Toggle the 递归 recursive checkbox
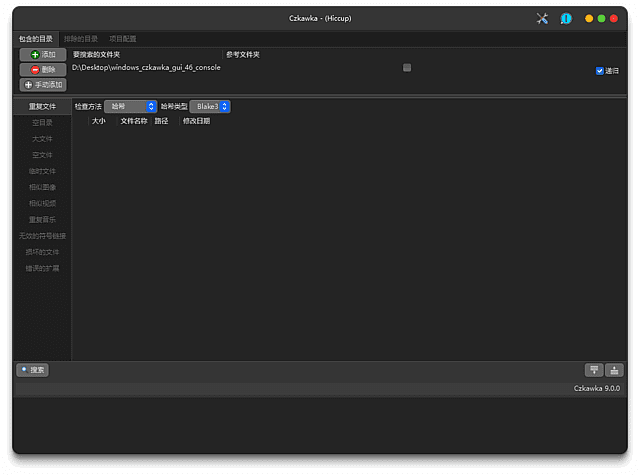Image resolution: width=640 pixels, height=475 pixels. [x=600, y=71]
